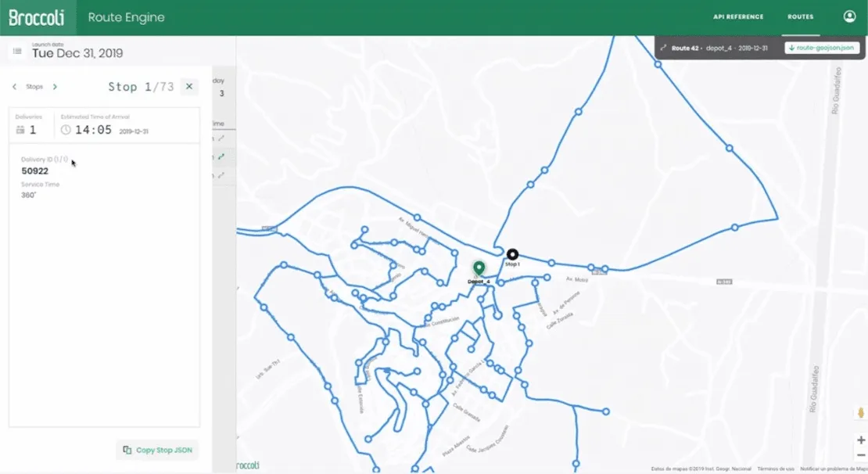Switch to the API Reference tab
Screen dimensions: 868x474
tap(738, 16)
